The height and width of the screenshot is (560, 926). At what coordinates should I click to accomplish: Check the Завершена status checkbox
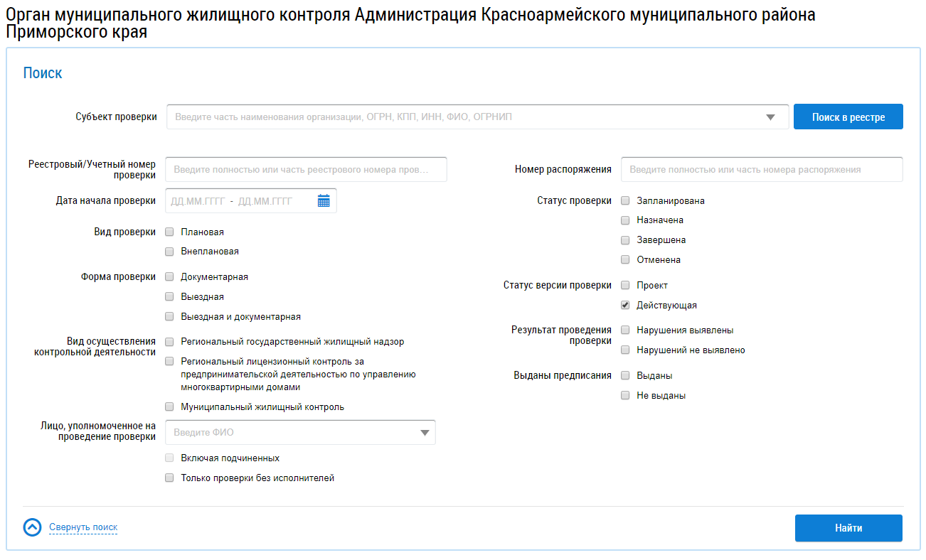click(x=625, y=240)
